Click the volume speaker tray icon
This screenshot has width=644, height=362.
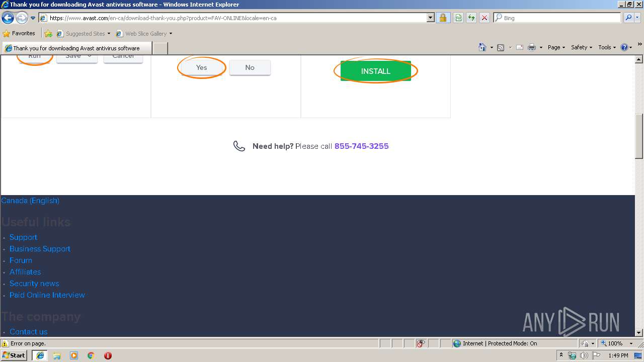point(584,355)
